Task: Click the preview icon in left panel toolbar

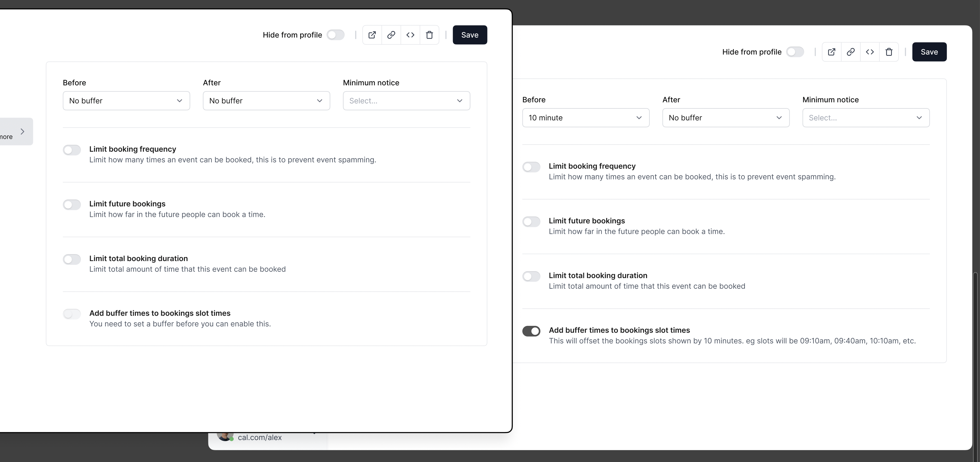Action: click(x=372, y=35)
